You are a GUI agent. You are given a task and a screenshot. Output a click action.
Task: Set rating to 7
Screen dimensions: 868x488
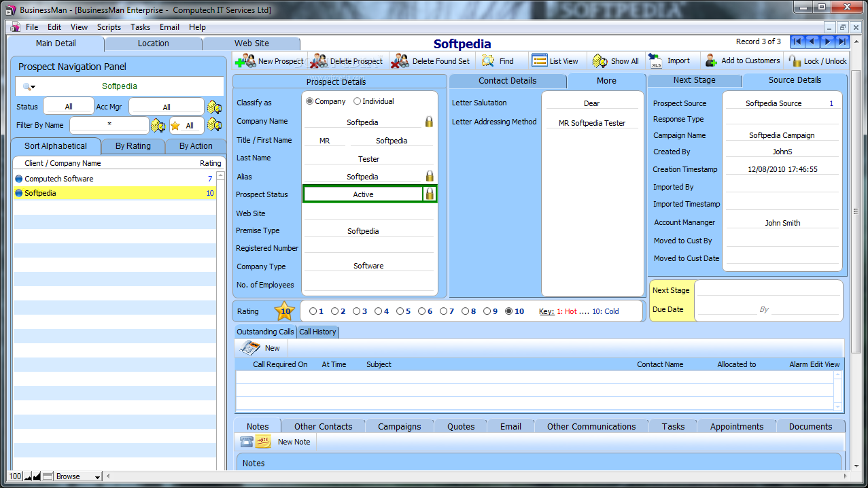point(443,311)
